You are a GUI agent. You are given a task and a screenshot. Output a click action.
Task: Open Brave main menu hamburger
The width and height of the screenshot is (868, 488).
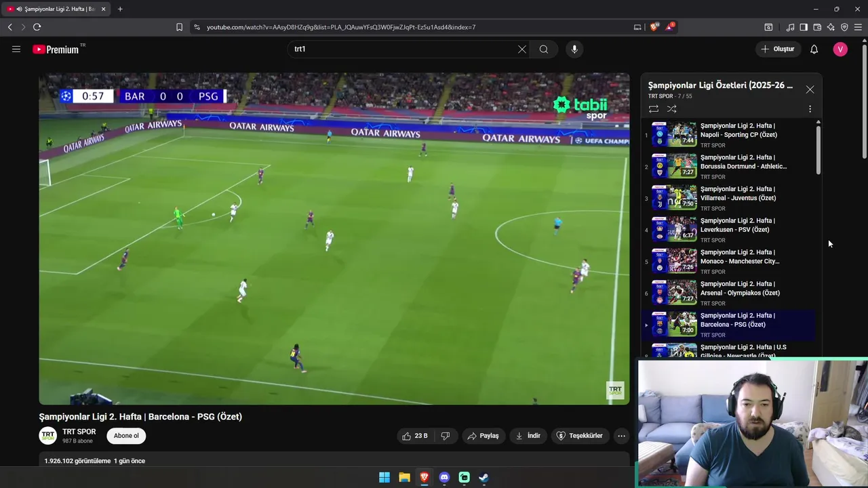point(859,27)
